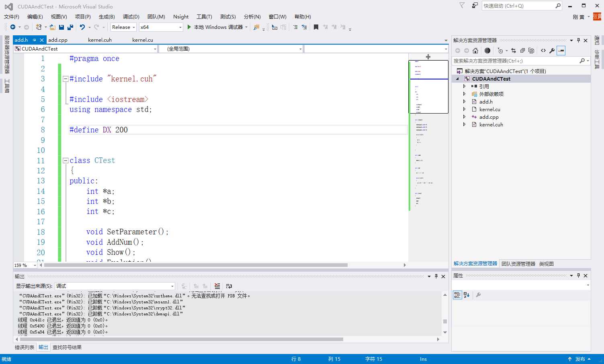The width and height of the screenshot is (604, 364).
Task: Collapse the CUDAAndCTest project node
Action: 457,79
